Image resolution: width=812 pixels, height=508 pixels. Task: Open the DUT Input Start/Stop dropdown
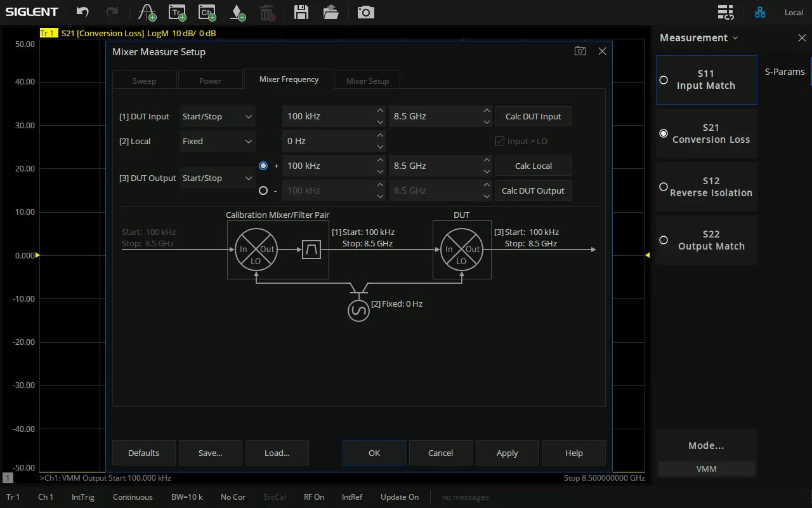click(x=217, y=116)
